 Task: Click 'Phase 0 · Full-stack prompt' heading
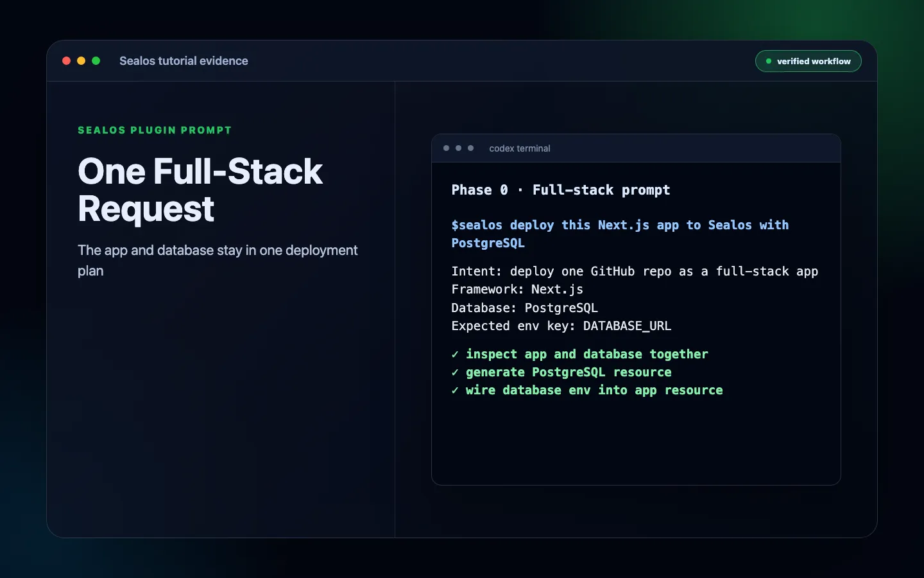coord(561,190)
